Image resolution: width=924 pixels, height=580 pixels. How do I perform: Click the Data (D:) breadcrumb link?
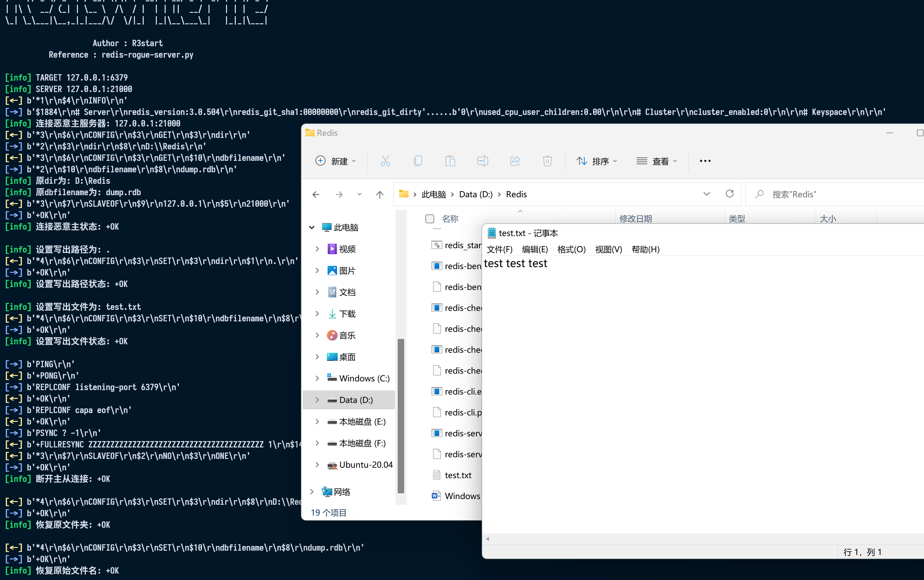point(475,194)
